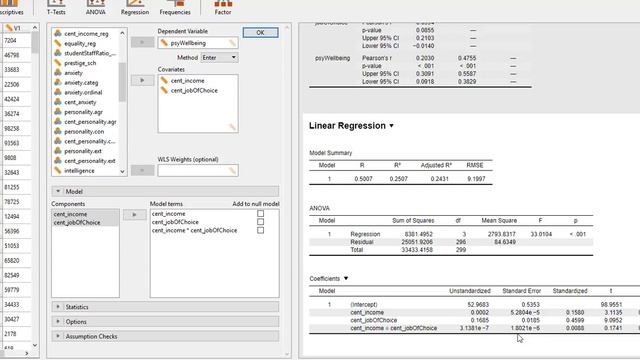The image size is (640, 360).
Task: Click arrow button assigning WLS Weights
Action: 142,170
